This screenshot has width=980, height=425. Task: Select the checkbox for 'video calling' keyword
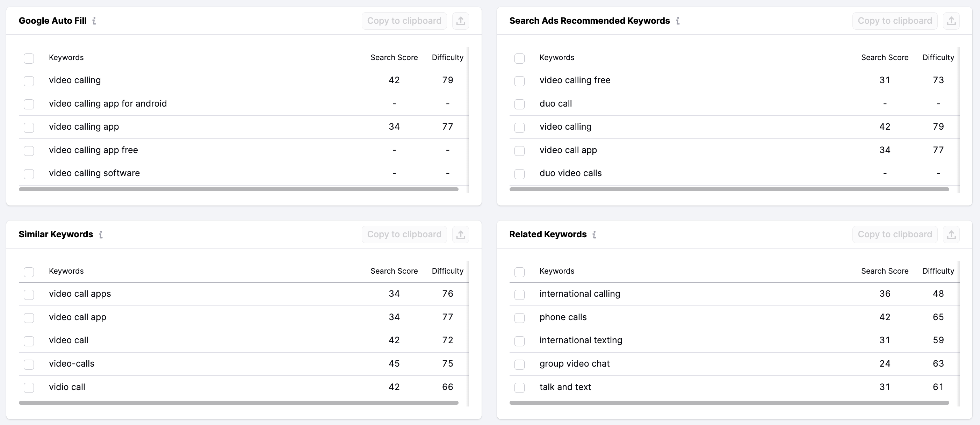29,81
